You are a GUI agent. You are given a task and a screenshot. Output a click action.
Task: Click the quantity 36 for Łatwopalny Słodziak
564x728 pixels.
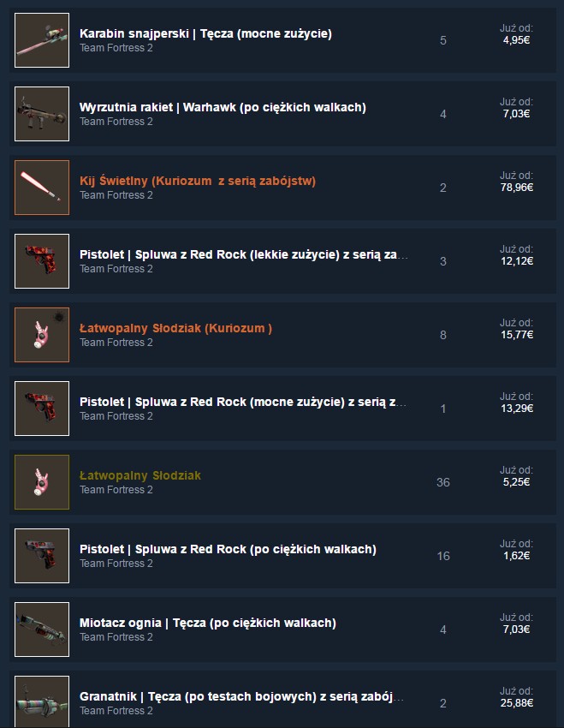443,482
